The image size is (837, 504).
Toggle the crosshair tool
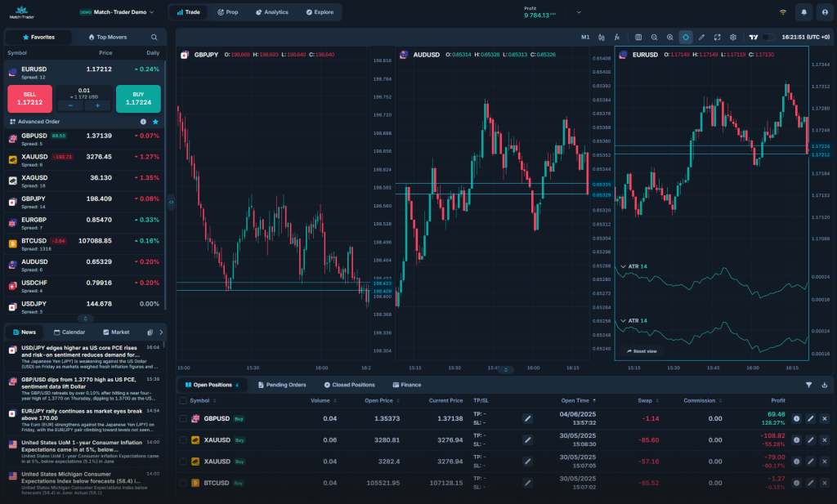click(686, 38)
